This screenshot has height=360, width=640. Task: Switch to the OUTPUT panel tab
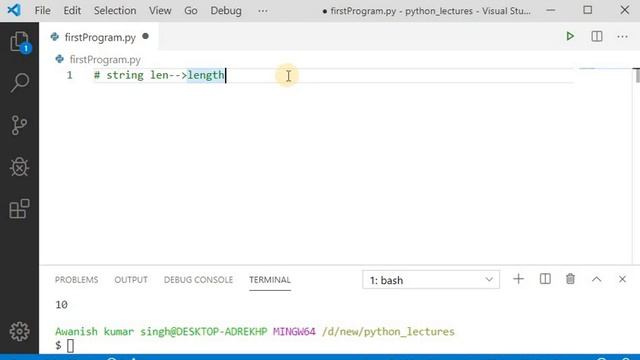131,280
